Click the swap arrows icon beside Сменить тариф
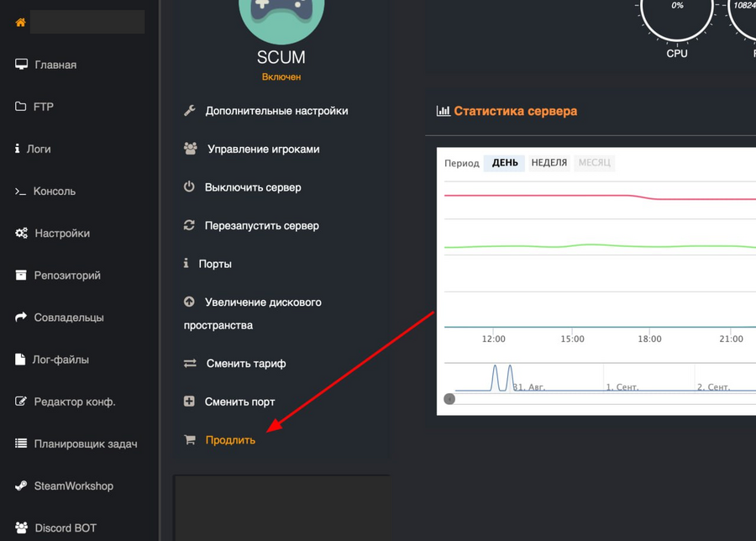Viewport: 756px width, 541px height. 190,364
